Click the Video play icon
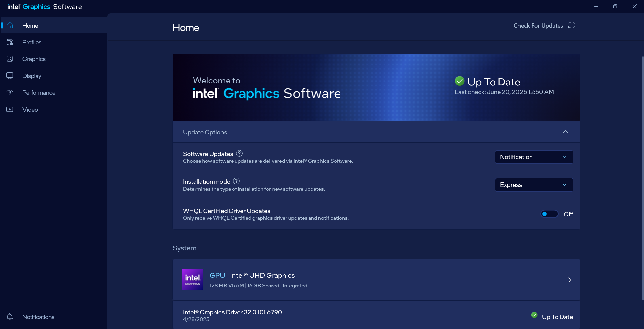Viewport: 644px width, 329px height. coord(10,109)
